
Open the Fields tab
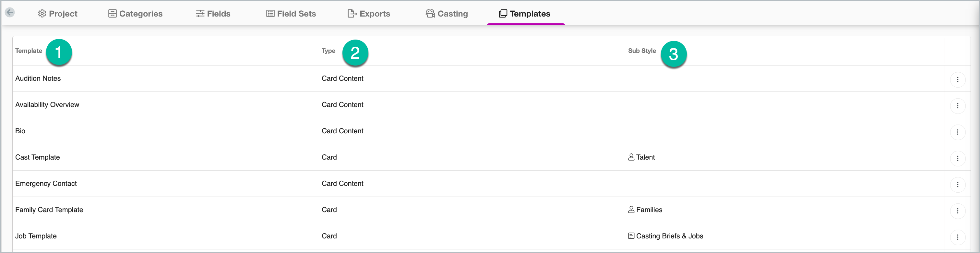[x=213, y=14]
